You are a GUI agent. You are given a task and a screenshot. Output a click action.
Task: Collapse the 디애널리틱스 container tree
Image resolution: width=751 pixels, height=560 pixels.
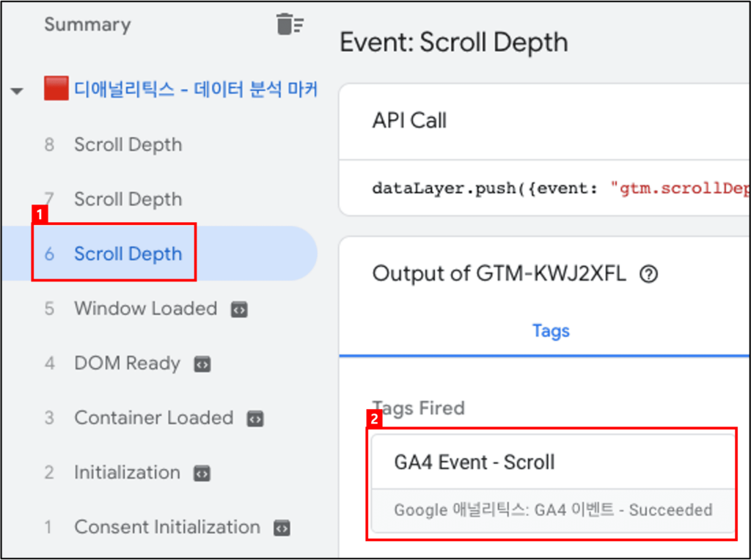[18, 91]
